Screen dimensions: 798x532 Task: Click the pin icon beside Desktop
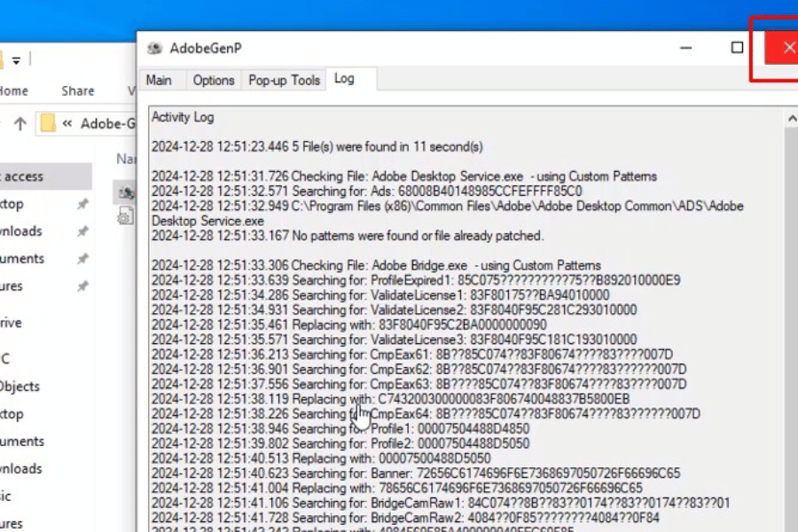point(82,205)
